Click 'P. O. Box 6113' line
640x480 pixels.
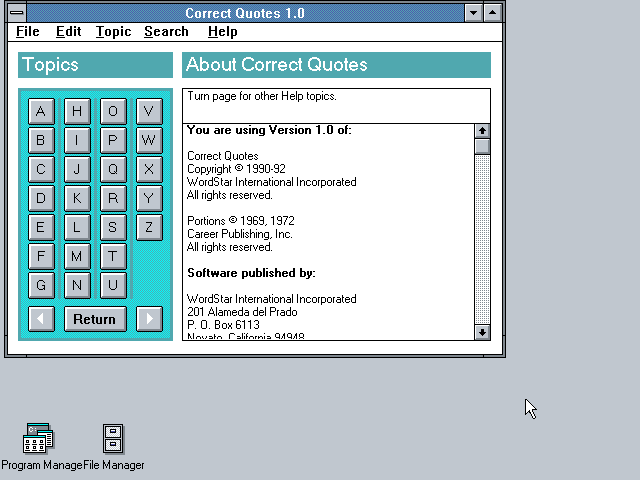click(x=223, y=325)
